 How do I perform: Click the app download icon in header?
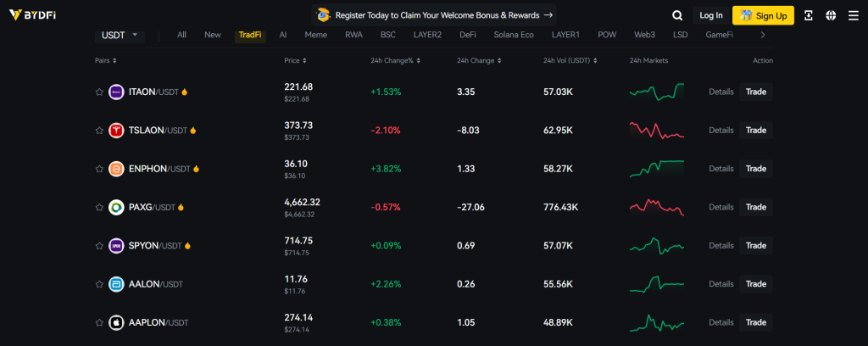809,15
